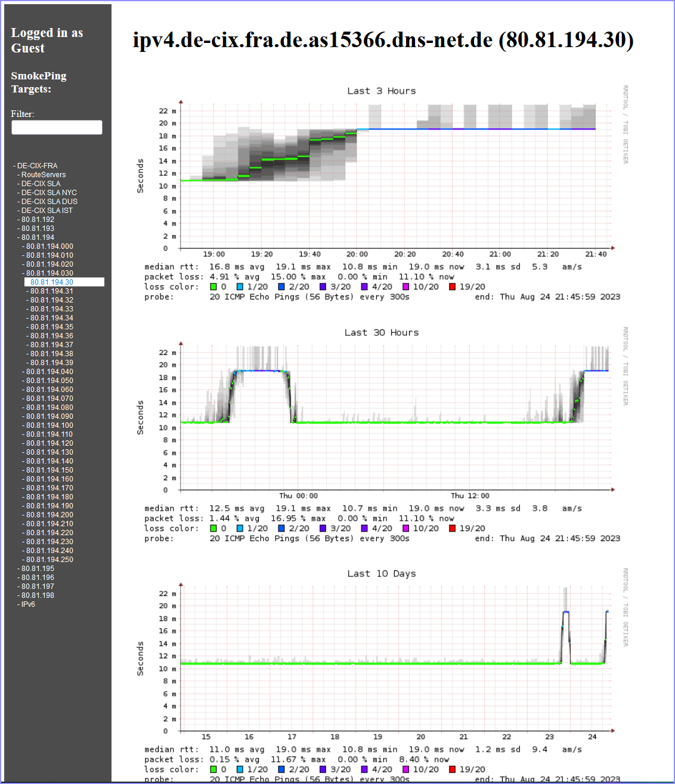Open DE-CIX SLA DUS target

click(49, 202)
